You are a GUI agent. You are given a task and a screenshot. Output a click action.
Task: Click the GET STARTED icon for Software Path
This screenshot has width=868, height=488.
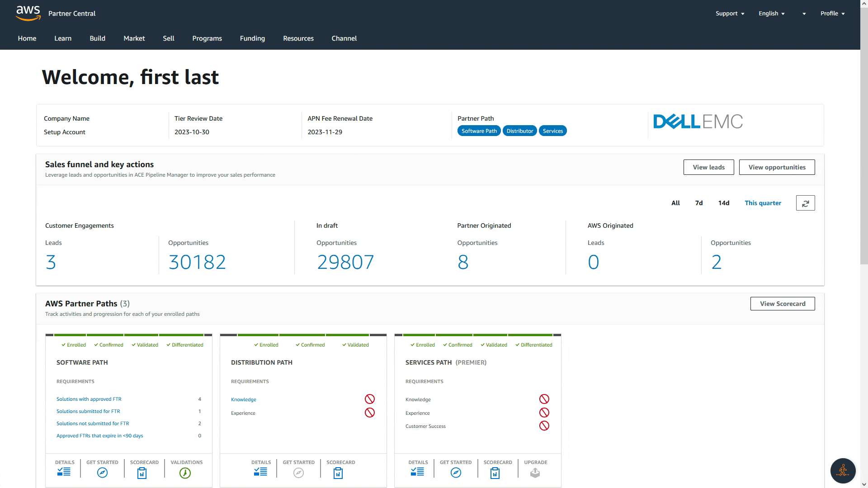pyautogui.click(x=102, y=472)
